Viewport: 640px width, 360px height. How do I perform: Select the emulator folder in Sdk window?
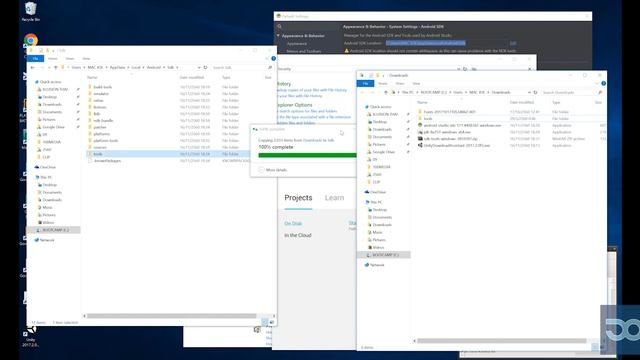(101, 93)
